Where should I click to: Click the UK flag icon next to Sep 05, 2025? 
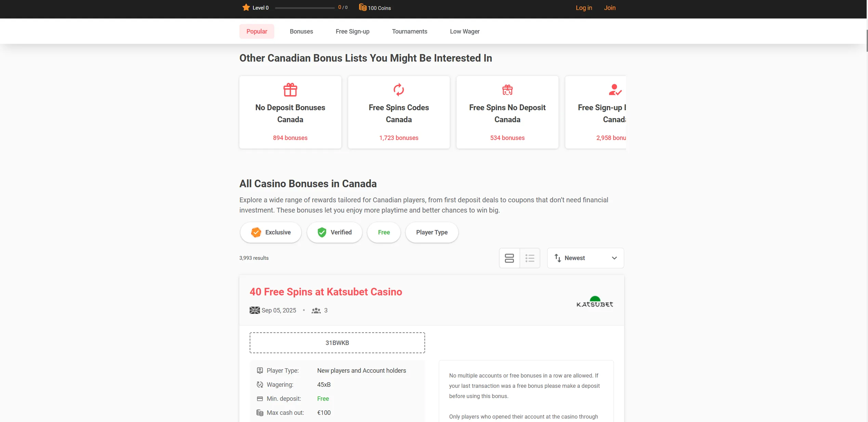click(x=254, y=310)
